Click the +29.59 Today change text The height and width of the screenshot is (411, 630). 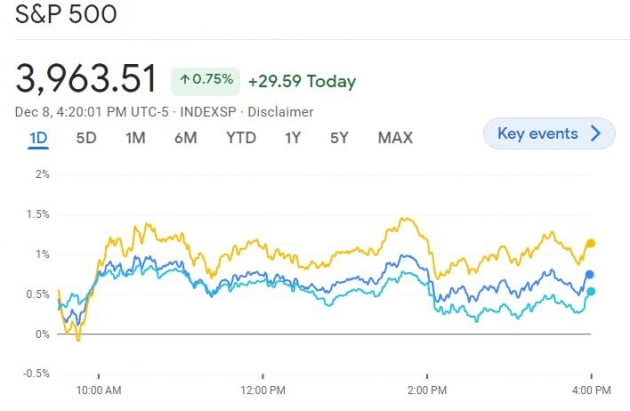[302, 80]
